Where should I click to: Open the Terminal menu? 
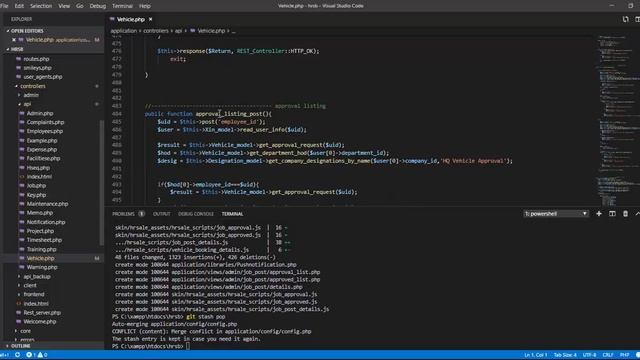[122, 6]
